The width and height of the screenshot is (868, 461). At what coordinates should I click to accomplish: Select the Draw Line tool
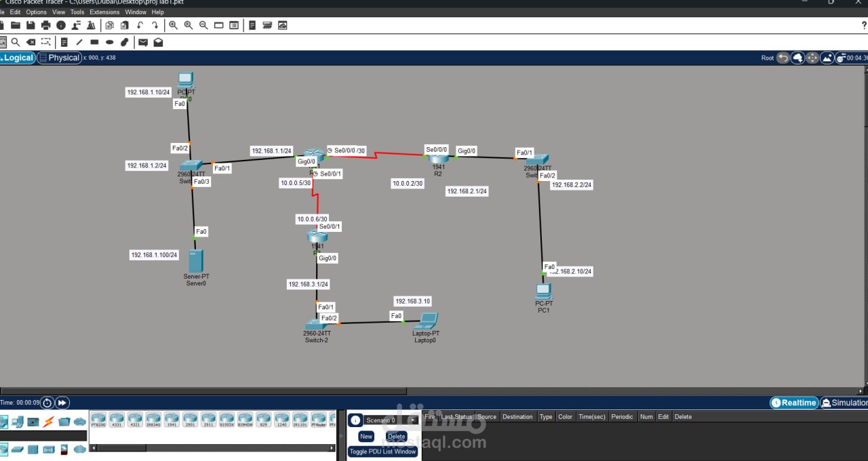click(79, 42)
